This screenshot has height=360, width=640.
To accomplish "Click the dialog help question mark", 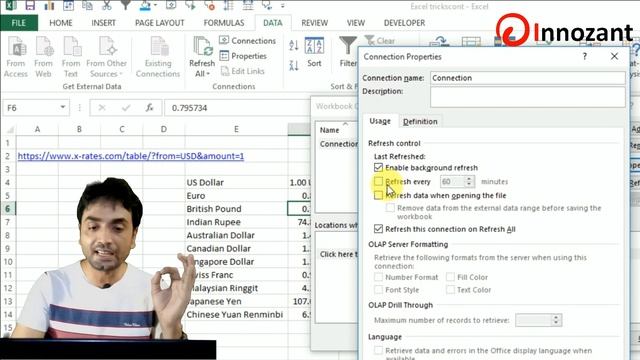I will 585,56.
